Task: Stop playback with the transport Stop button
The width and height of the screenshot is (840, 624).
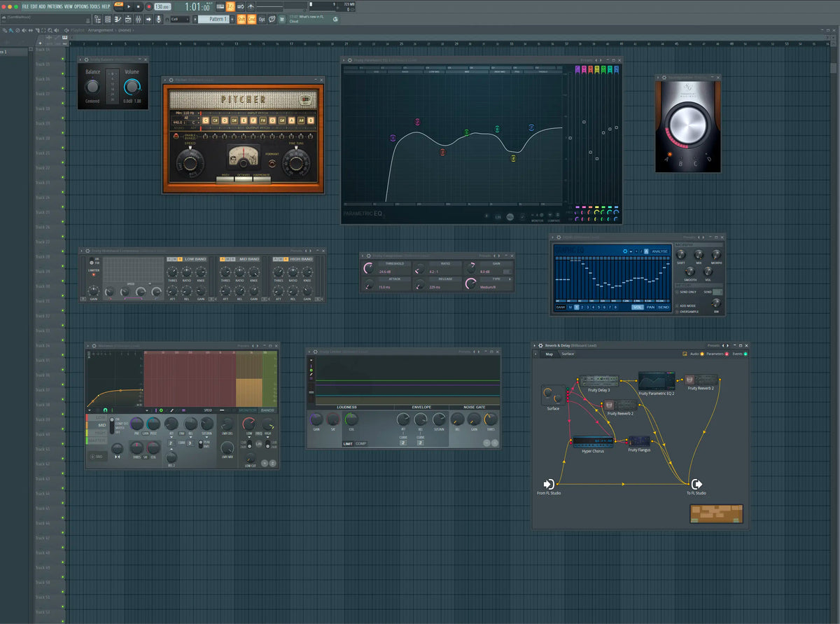Action: point(139,6)
